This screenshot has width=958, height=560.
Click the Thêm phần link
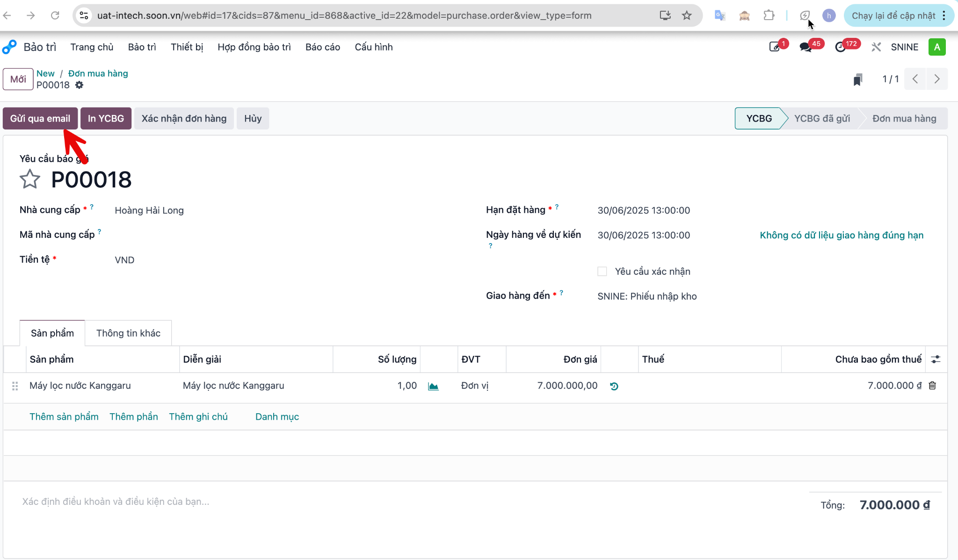(134, 416)
